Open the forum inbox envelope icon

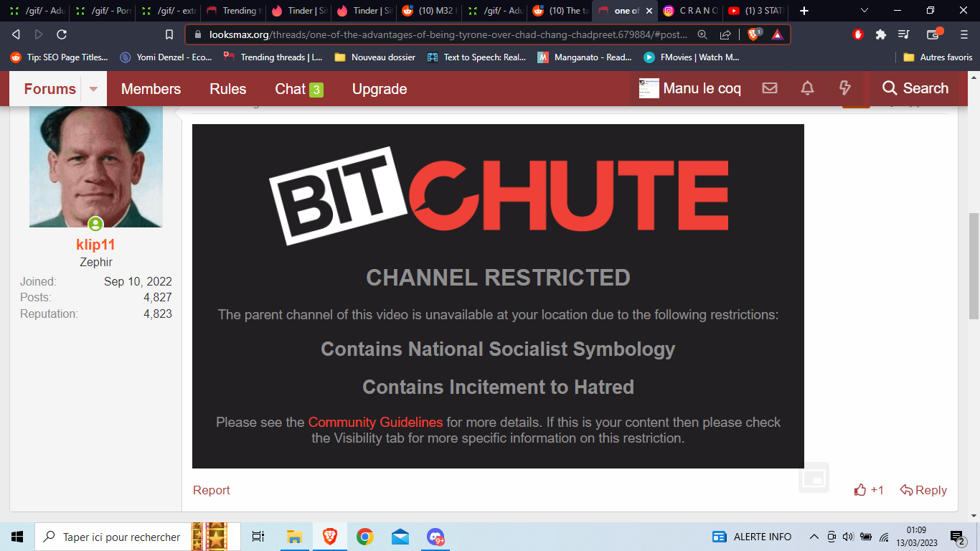(x=770, y=88)
